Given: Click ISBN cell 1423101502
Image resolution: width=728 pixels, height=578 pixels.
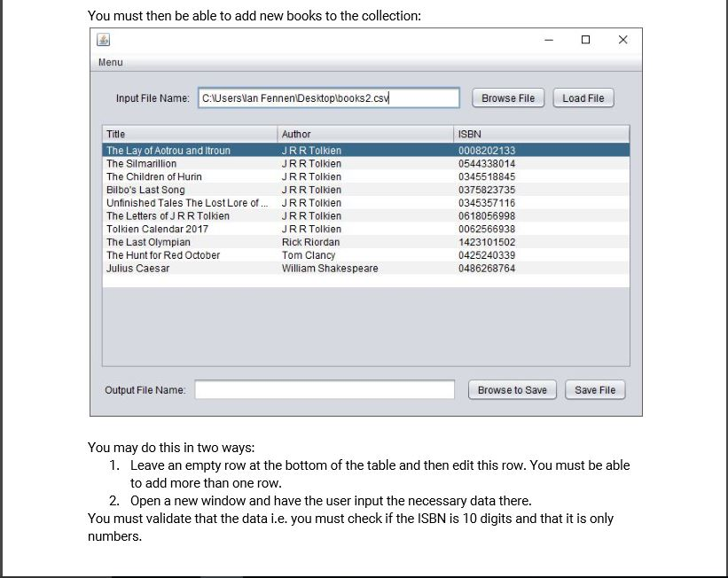Looking at the screenshot, I should coord(542,242).
